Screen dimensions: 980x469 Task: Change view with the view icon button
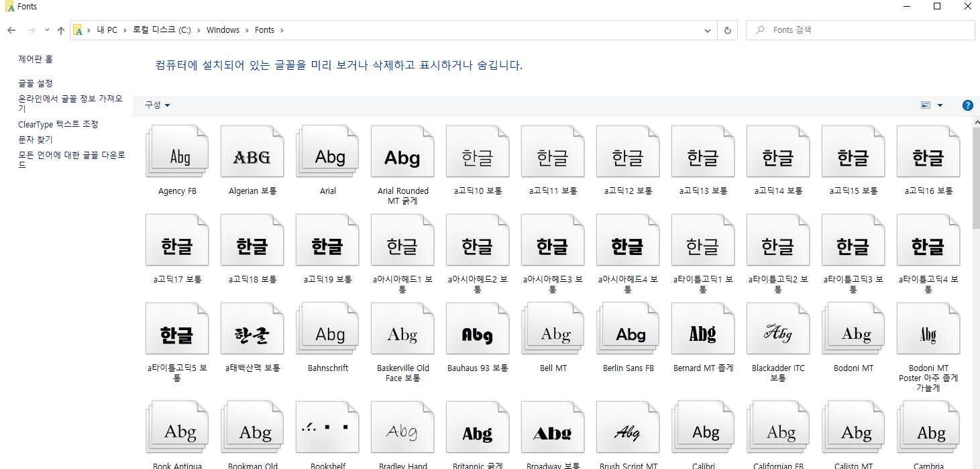(926, 105)
